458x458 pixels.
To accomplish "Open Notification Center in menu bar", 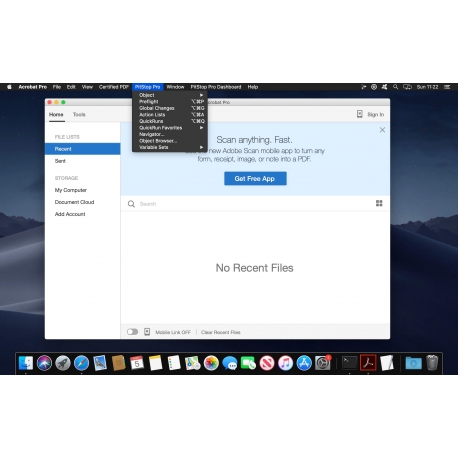I will 447,87.
